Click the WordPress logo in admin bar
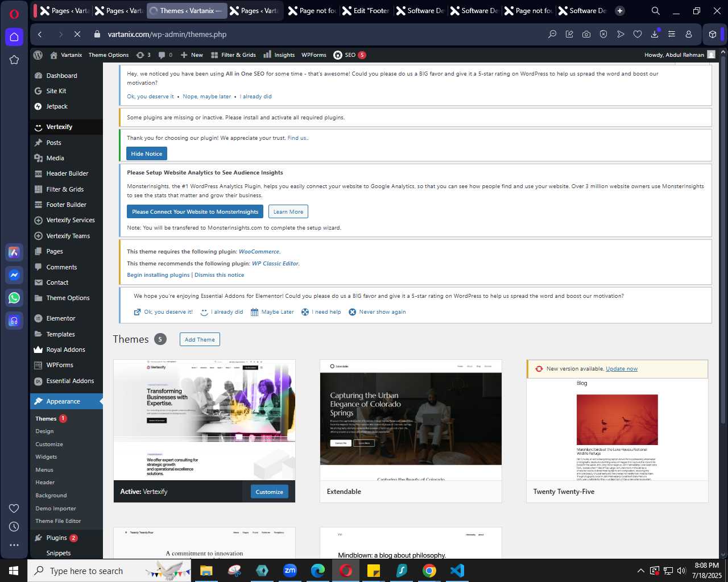Screen dimensions: 728x582 click(38, 55)
